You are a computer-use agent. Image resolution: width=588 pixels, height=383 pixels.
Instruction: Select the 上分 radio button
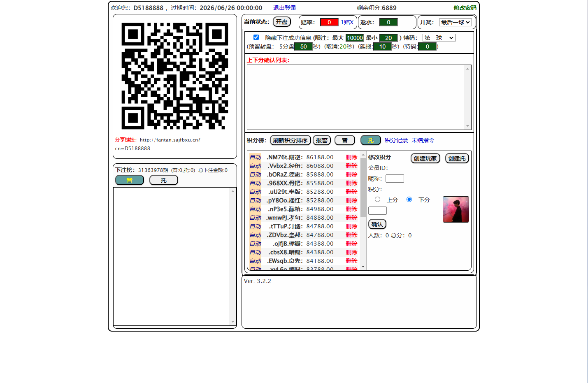377,200
